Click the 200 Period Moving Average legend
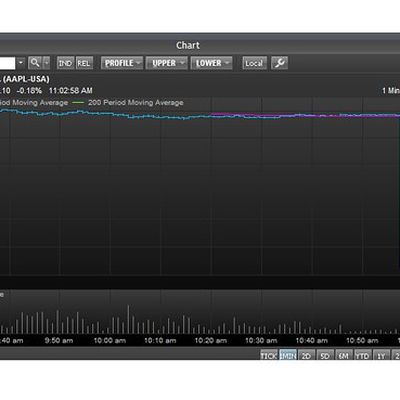Image resolution: width=400 pixels, height=400 pixels. pyautogui.click(x=128, y=103)
